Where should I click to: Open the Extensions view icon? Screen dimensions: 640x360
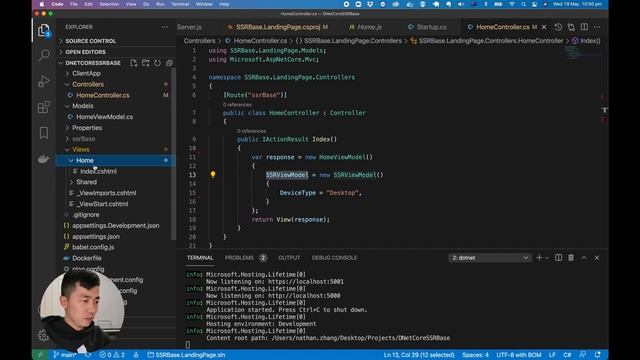[44, 107]
